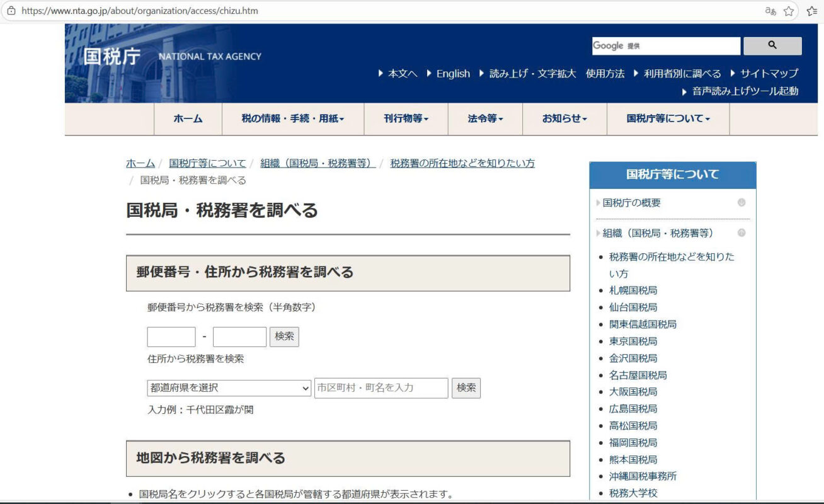Open the ホーム navigation tab

[x=188, y=118]
